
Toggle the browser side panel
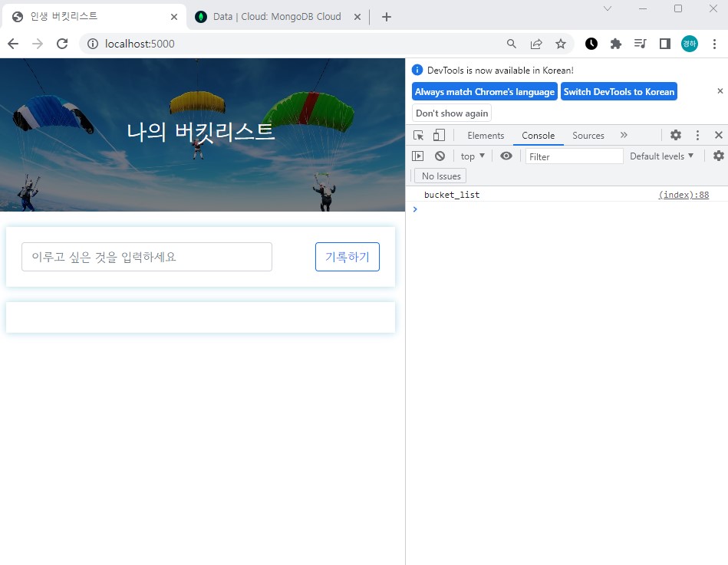click(x=665, y=44)
